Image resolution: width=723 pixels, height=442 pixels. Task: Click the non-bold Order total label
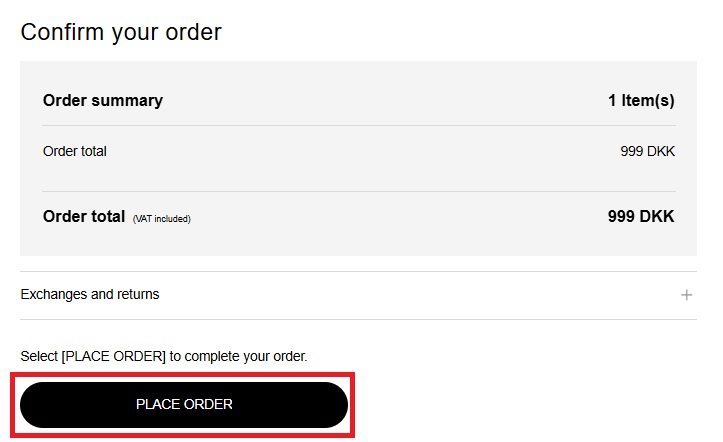[x=75, y=152]
